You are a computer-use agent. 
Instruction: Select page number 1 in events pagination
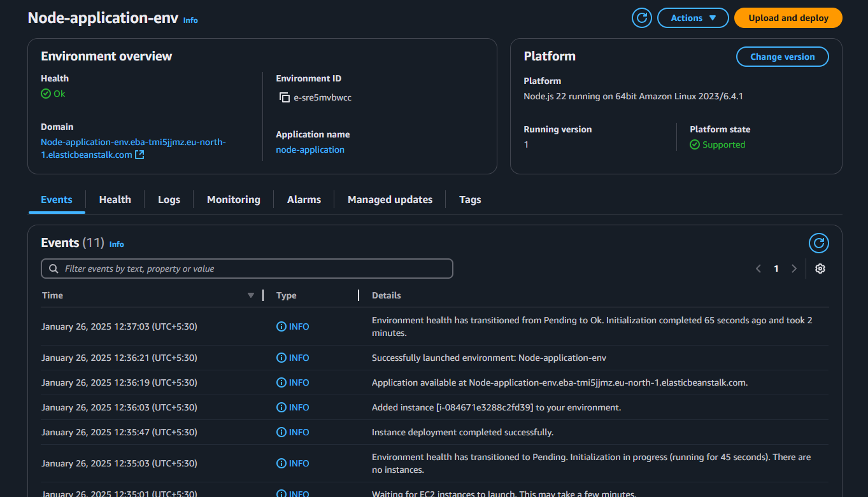pyautogui.click(x=776, y=269)
